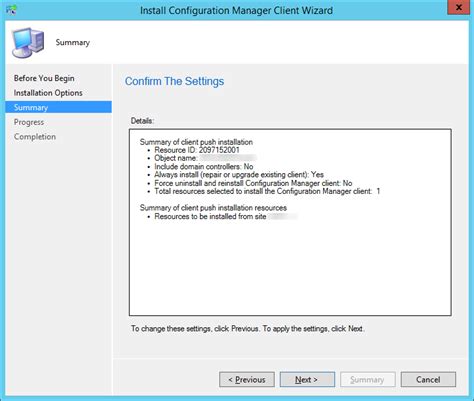Click the Always install line
The width and height of the screenshot is (474, 401).
click(239, 175)
